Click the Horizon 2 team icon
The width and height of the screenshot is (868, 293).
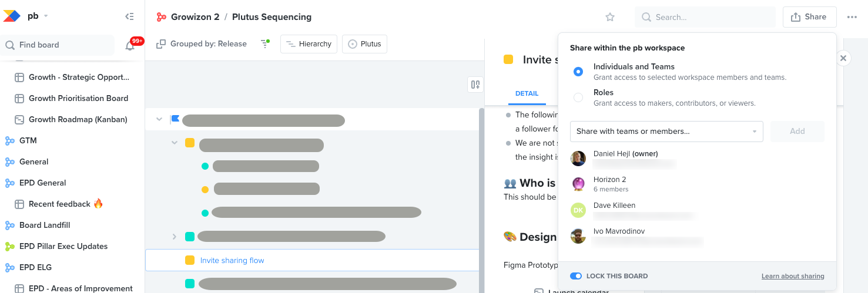coord(578,184)
